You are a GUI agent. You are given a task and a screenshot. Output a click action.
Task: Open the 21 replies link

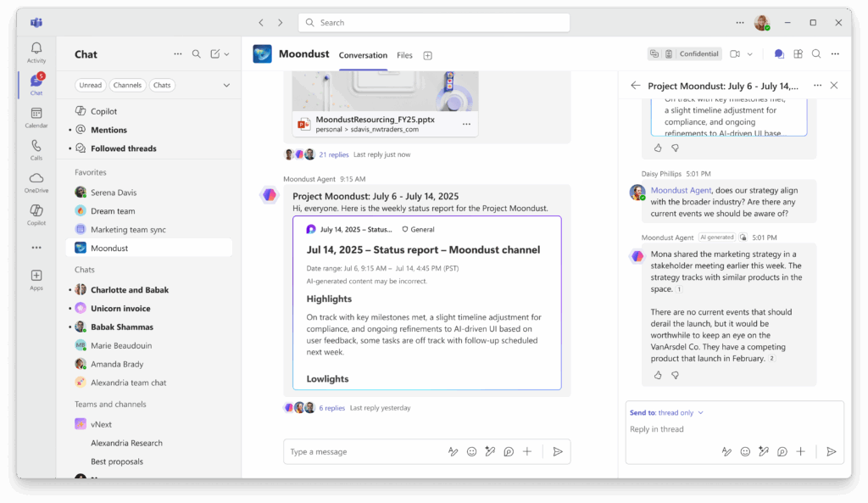coord(333,154)
